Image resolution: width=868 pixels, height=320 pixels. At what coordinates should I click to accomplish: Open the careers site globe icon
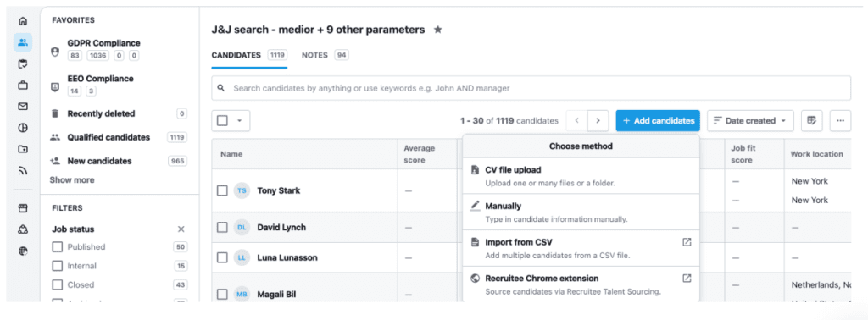tap(23, 251)
